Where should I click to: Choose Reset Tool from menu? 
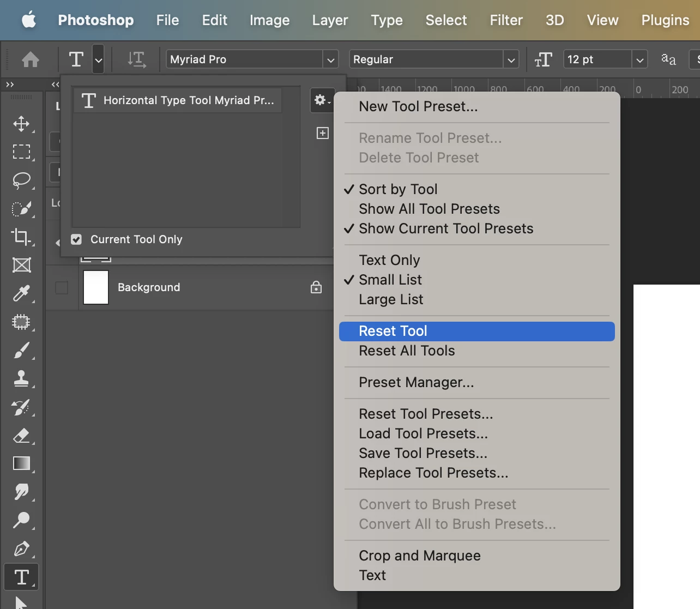click(476, 331)
